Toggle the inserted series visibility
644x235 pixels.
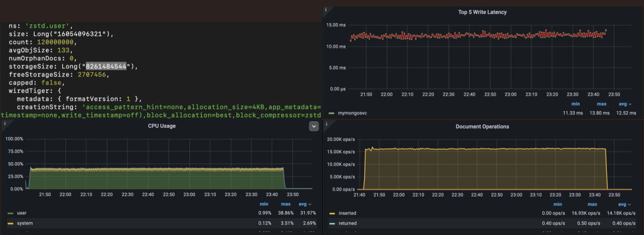pyautogui.click(x=347, y=213)
